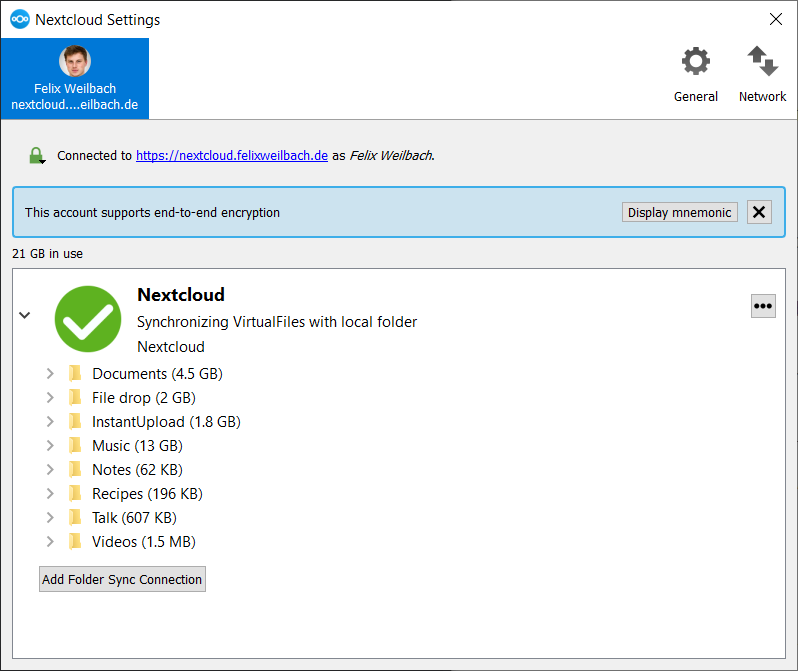Open the General settings gear icon
Viewport: 798px width, 671px height.
696,62
